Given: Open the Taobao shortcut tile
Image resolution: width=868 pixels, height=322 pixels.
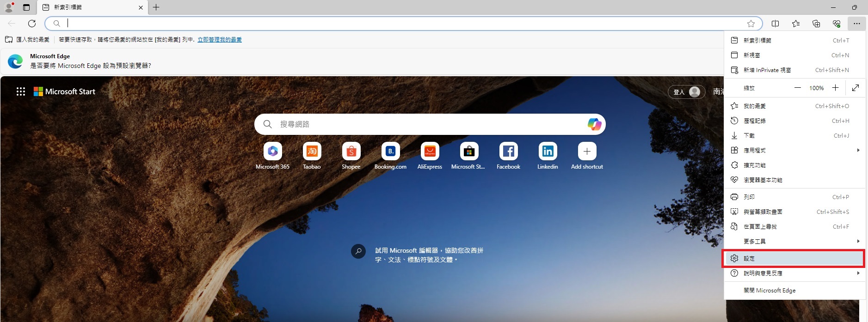Looking at the screenshot, I should (312, 152).
